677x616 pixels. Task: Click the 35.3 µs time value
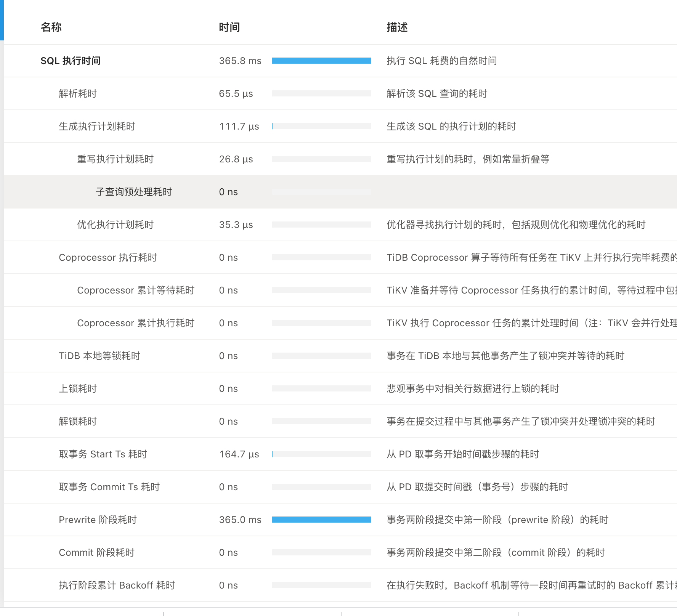point(236,225)
